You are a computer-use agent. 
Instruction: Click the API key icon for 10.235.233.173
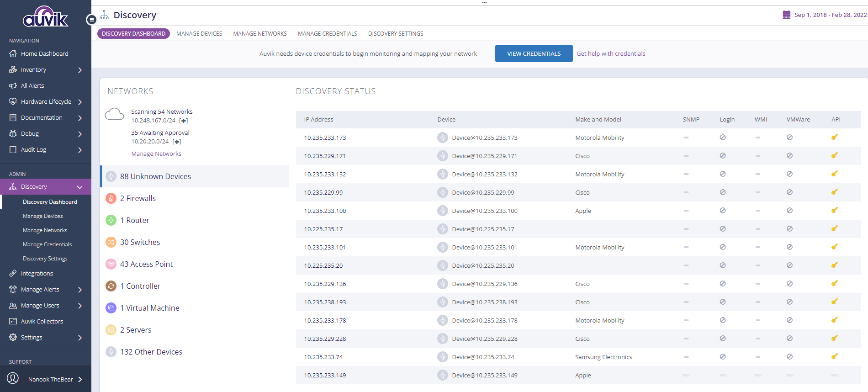[834, 137]
